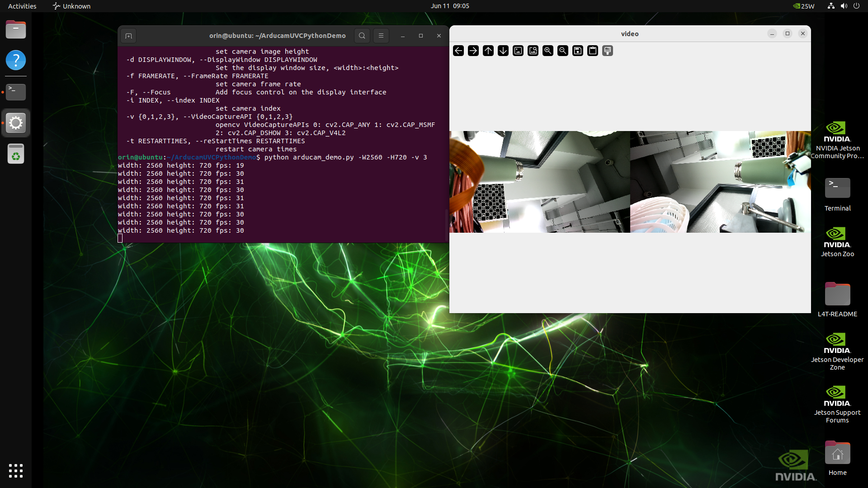Close the terminal window
Screen dimensions: 868x488
pos(439,36)
